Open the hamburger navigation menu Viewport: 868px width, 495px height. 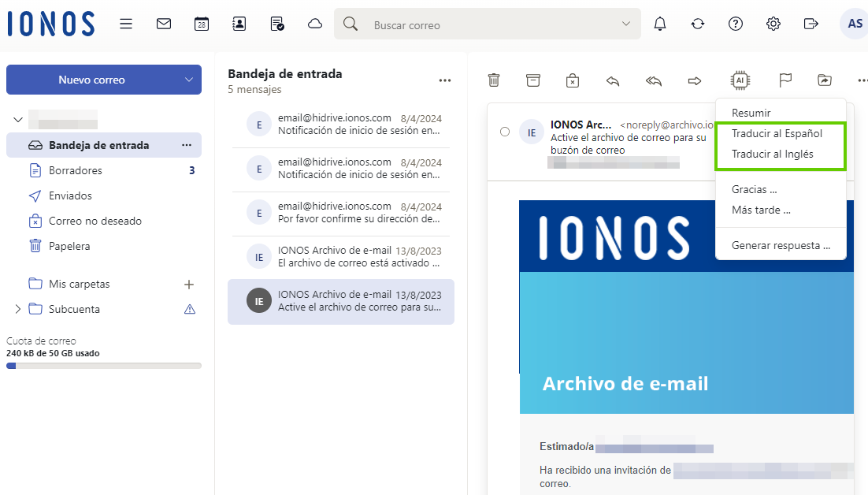[x=126, y=24]
